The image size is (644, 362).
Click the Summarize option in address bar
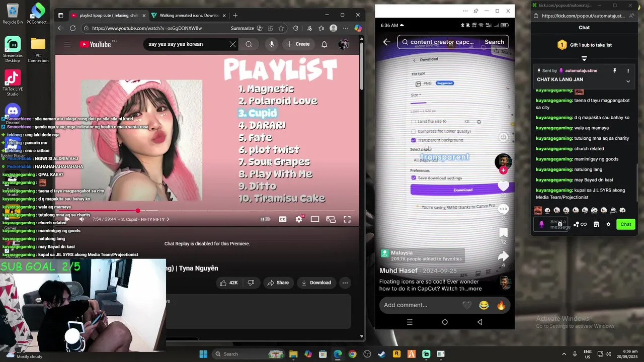pyautogui.click(x=243, y=28)
